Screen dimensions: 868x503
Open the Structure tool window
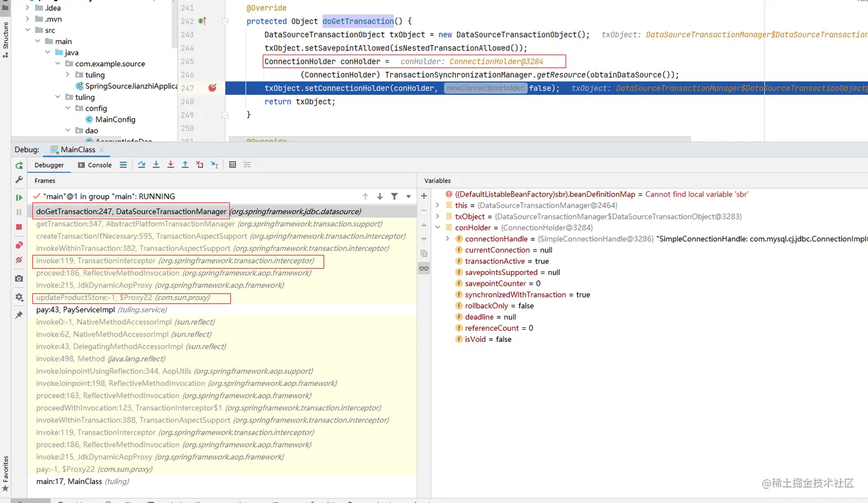pyautogui.click(x=5, y=38)
